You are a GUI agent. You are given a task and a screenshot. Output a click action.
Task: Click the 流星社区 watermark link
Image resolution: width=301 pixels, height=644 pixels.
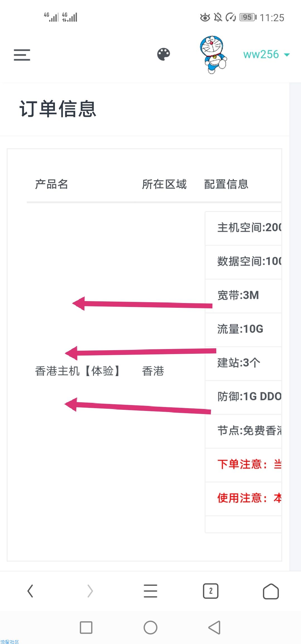tap(9, 641)
